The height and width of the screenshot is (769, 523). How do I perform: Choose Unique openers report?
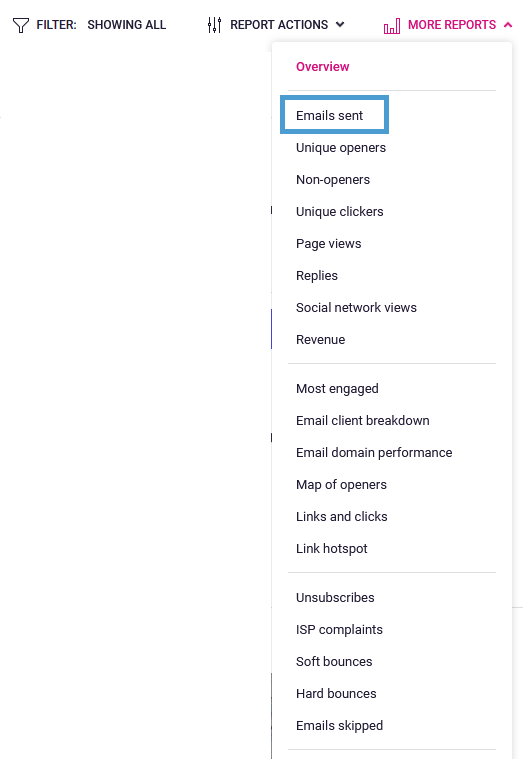coord(340,148)
